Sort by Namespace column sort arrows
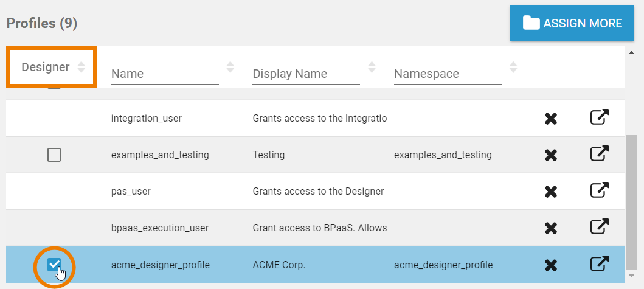 [x=513, y=67]
